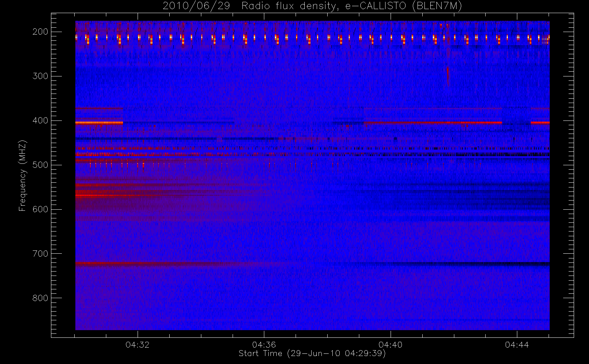This screenshot has height=364, width=589.
Task: Click the 600 frequency tick label
Action: [x=40, y=209]
